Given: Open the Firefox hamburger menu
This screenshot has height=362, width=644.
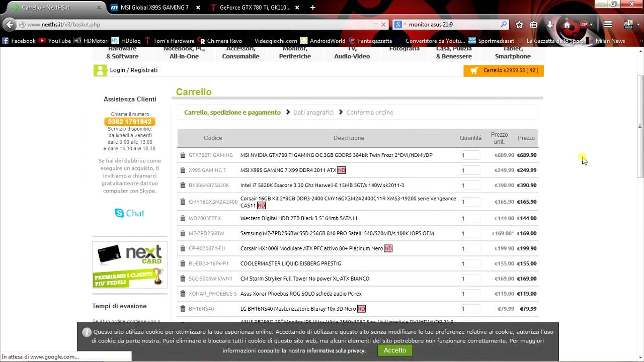Looking at the screenshot, I should click(x=608, y=25).
